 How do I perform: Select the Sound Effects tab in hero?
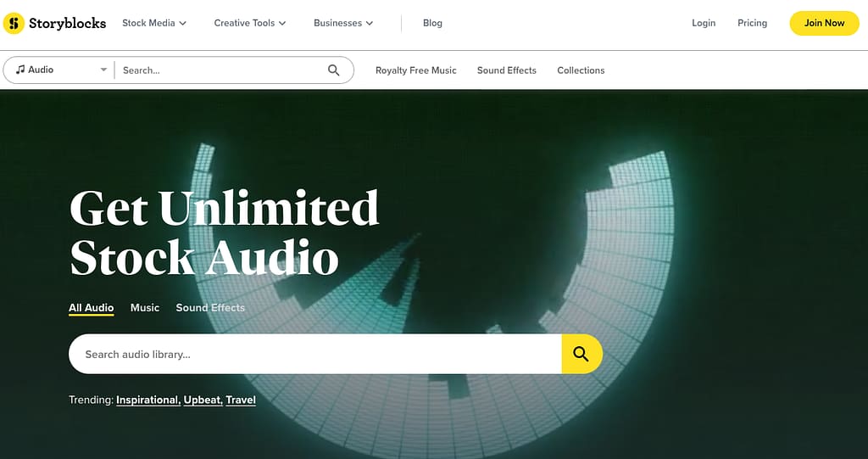click(210, 308)
